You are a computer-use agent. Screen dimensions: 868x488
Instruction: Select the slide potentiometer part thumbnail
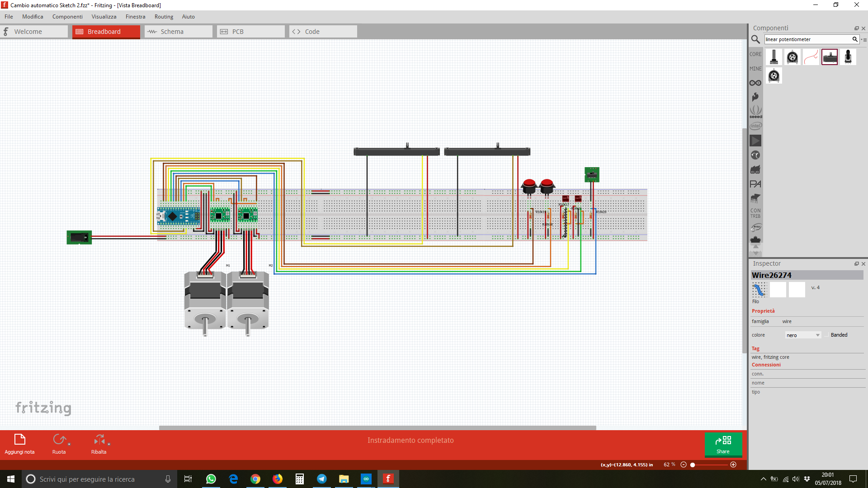point(829,57)
